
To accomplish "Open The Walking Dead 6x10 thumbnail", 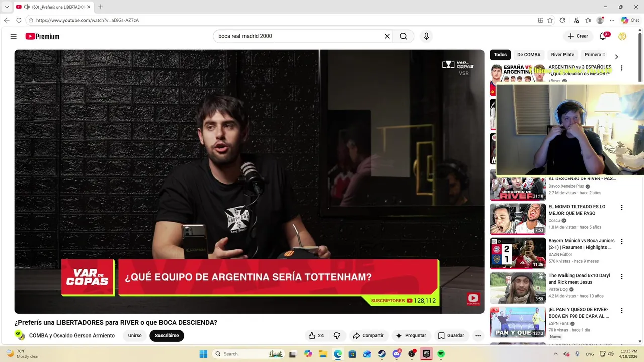I will tap(518, 288).
